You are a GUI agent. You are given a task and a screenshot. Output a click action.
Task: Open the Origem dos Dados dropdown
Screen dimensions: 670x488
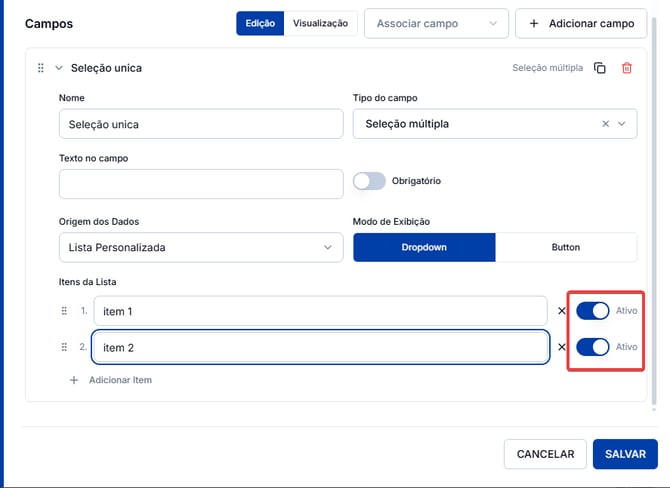[201, 247]
